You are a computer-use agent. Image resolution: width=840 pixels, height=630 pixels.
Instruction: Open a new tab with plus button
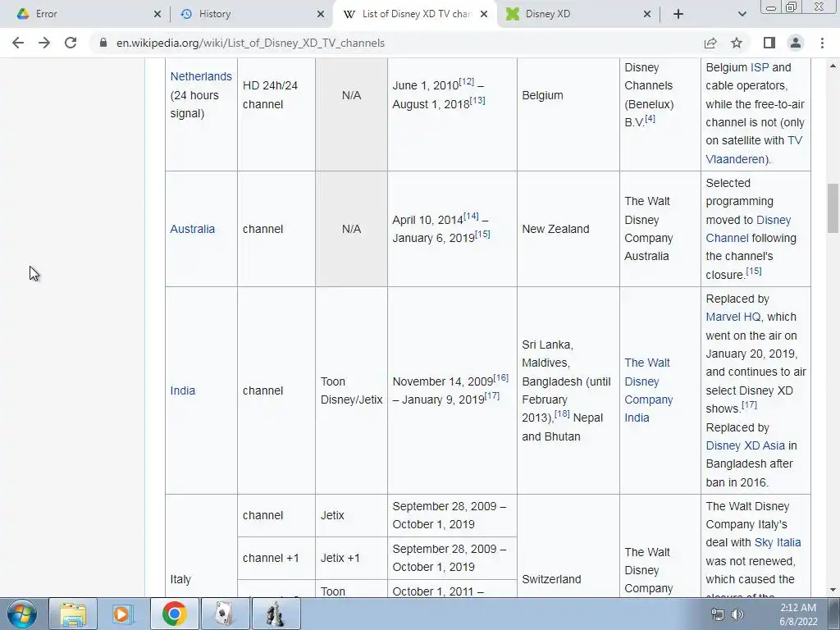[x=678, y=14]
